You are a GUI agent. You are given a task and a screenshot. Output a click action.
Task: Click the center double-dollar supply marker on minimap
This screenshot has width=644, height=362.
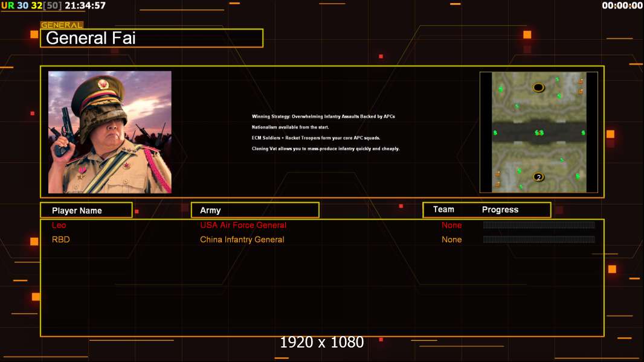coord(539,132)
